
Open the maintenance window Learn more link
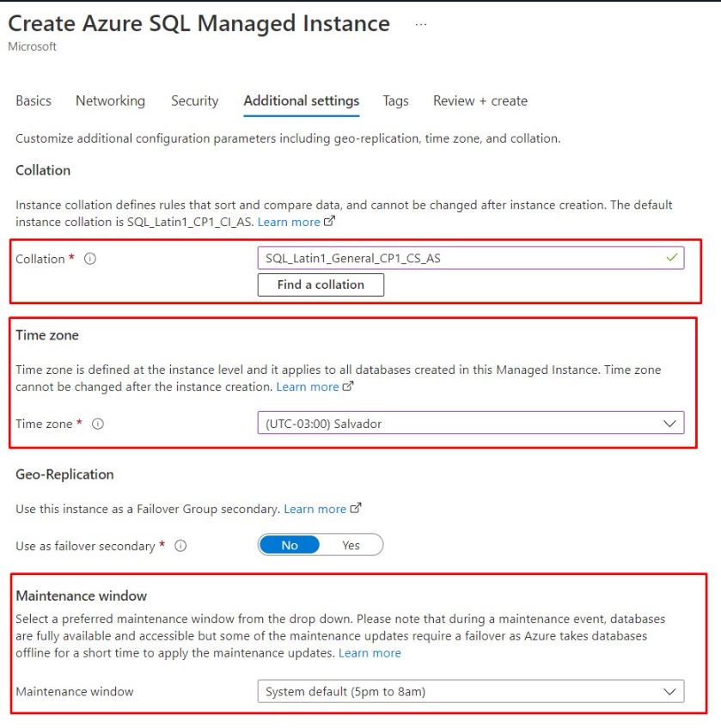click(370, 653)
